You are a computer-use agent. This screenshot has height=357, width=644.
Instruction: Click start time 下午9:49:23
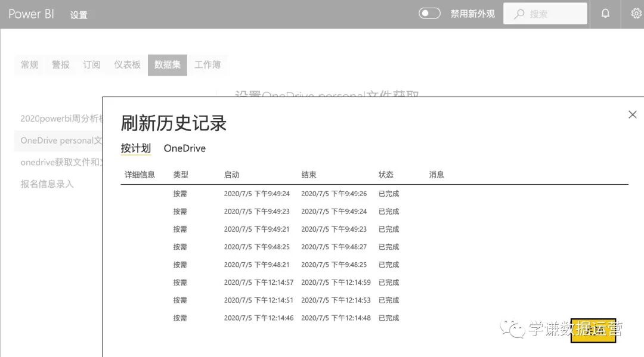256,212
